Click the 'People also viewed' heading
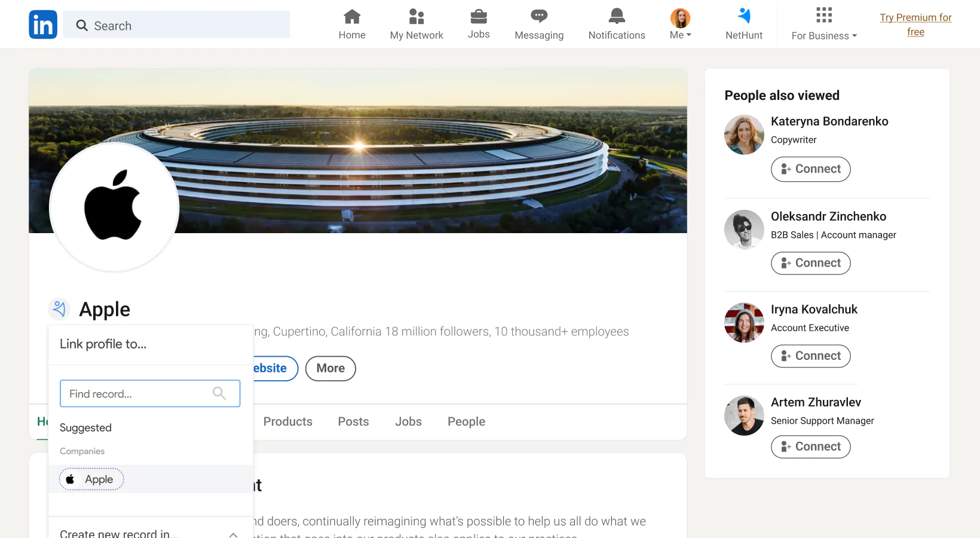The image size is (980, 538). [x=782, y=96]
